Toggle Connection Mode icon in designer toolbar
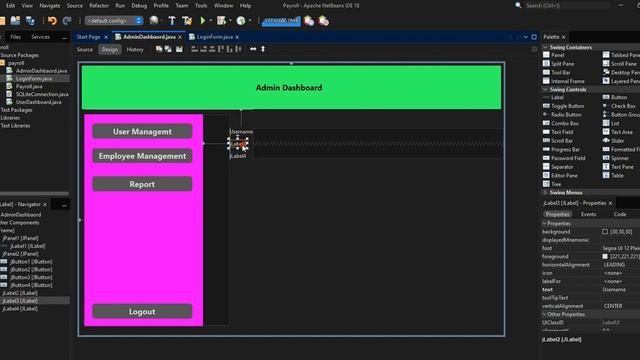Viewport: 640px width, 360px height. pos(168,49)
